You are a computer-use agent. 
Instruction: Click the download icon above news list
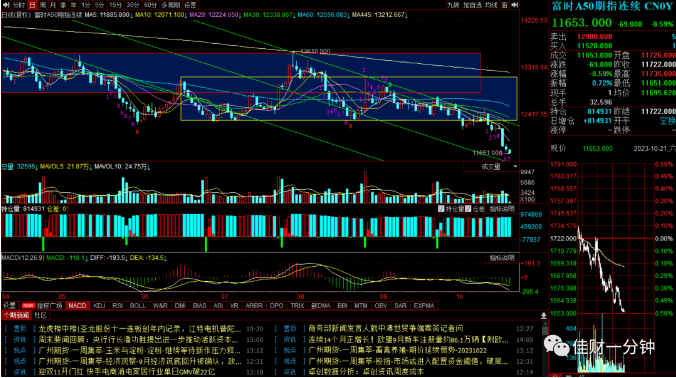coord(544,316)
